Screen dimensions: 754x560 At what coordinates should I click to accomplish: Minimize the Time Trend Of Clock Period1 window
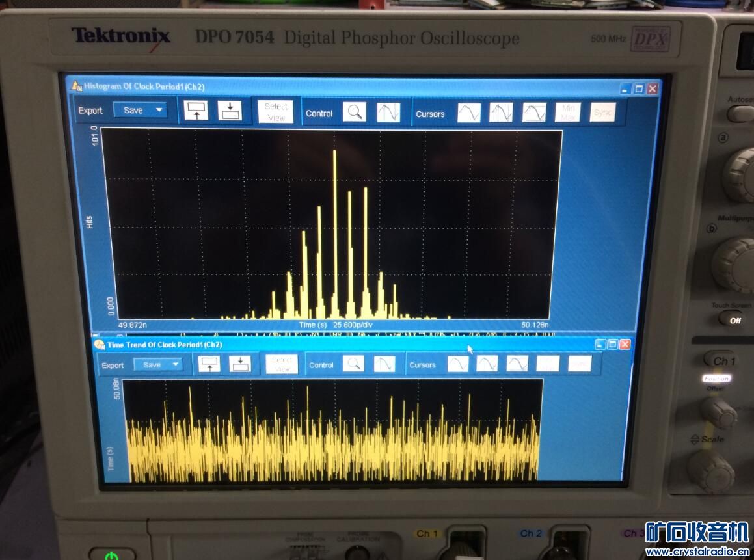click(x=600, y=344)
